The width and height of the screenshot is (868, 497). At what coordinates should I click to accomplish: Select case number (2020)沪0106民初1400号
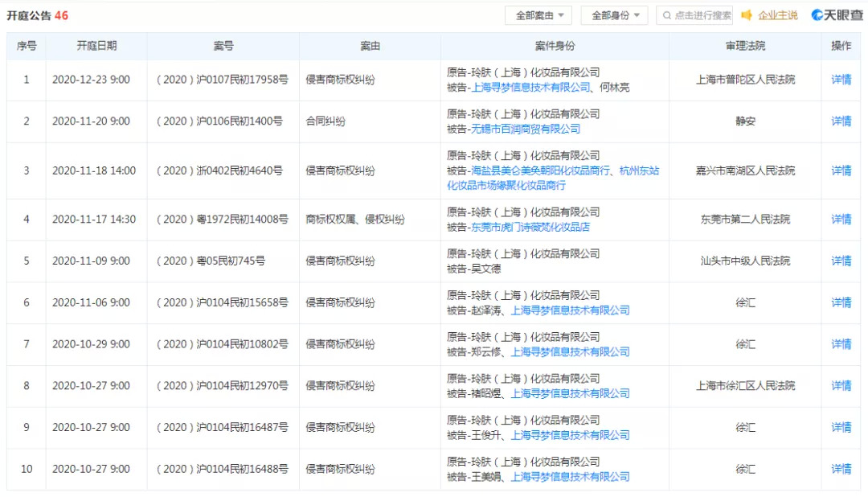pos(219,121)
